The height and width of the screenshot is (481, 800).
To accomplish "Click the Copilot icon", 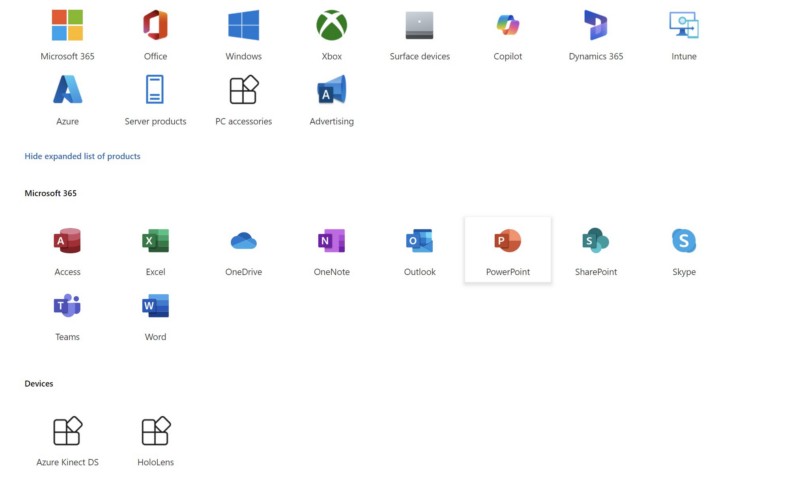I will 508,25.
